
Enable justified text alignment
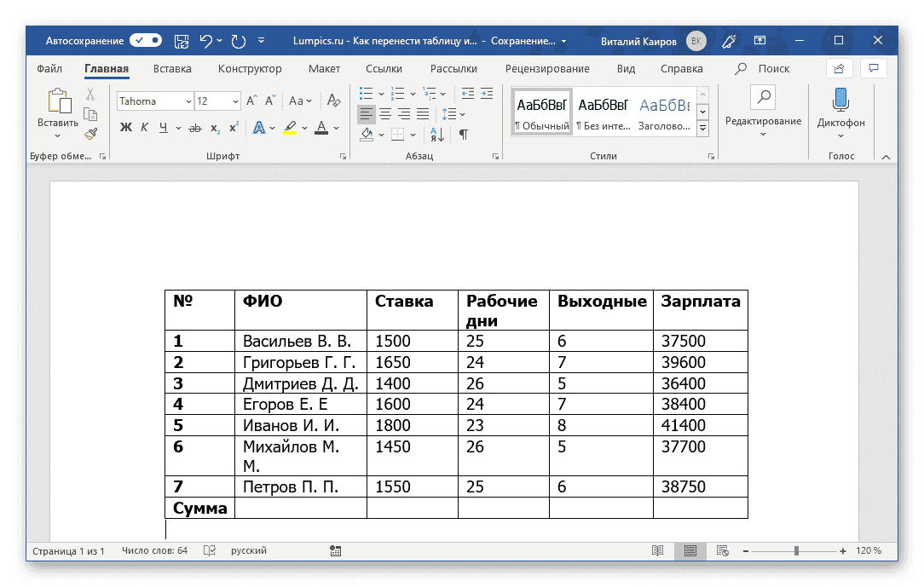click(423, 113)
